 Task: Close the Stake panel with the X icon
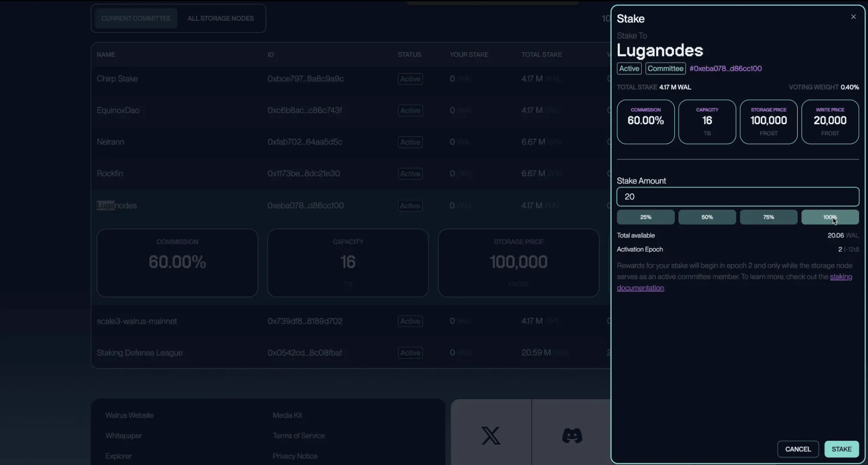(853, 17)
